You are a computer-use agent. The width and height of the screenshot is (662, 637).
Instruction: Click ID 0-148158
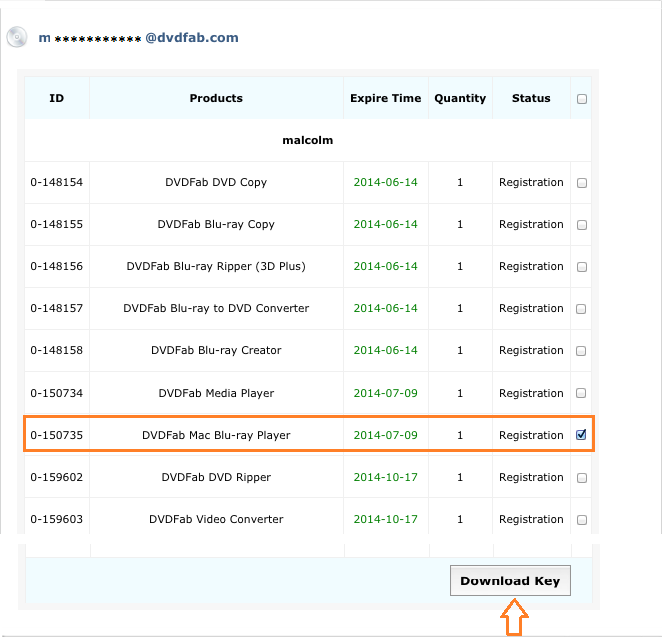point(57,350)
